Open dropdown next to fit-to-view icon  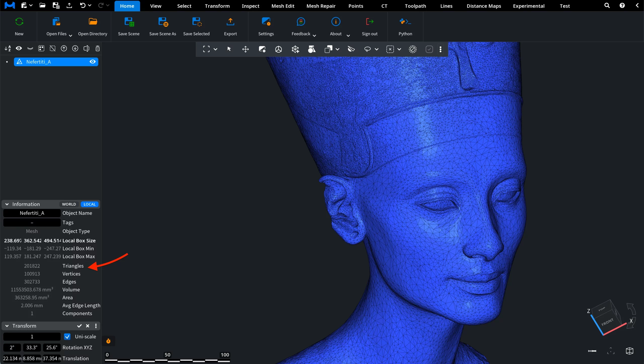pos(215,49)
